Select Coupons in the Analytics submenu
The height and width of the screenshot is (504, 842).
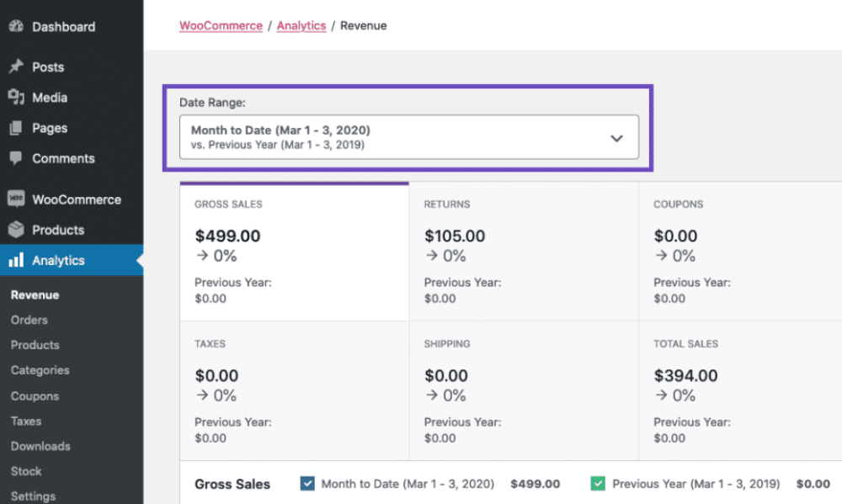(x=35, y=395)
